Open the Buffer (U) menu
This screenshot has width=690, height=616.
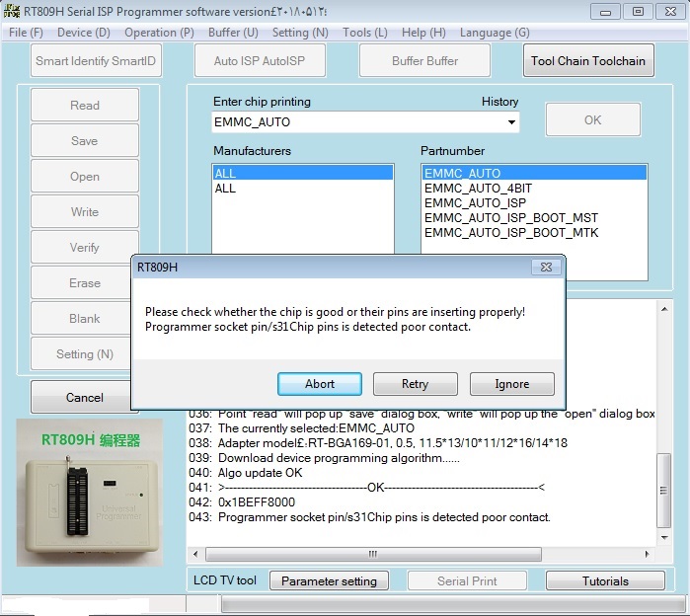(233, 33)
